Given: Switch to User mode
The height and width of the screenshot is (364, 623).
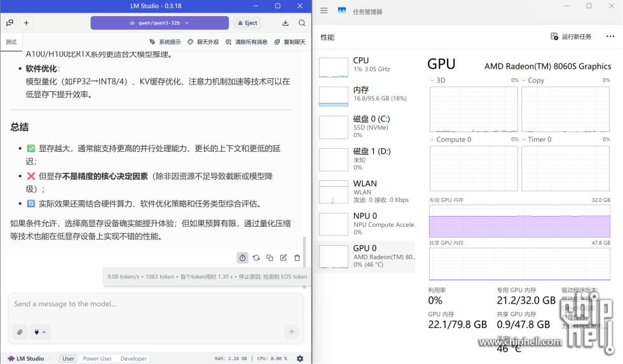Looking at the screenshot, I should (69, 358).
